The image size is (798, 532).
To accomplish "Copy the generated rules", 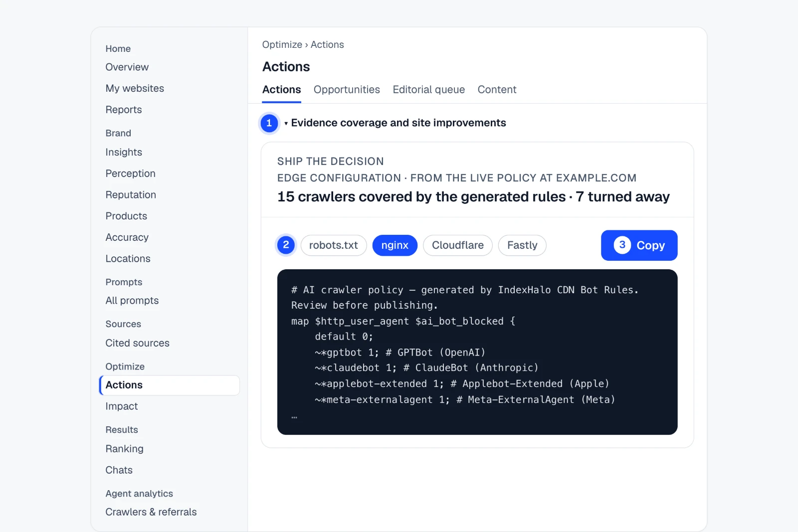I will click(x=639, y=245).
